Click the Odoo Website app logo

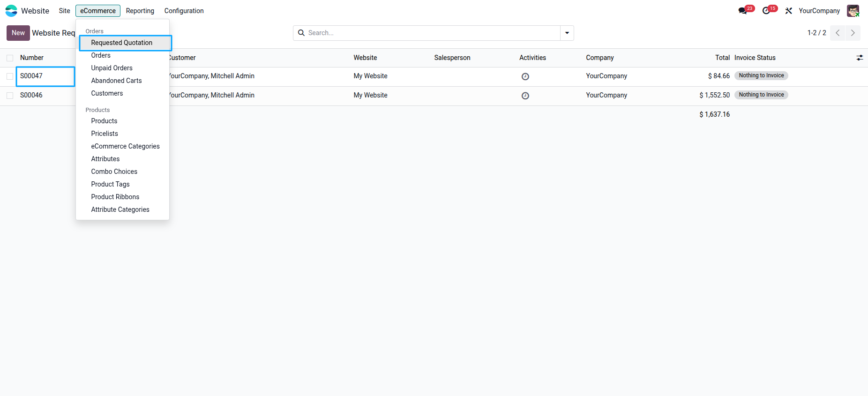coord(11,11)
